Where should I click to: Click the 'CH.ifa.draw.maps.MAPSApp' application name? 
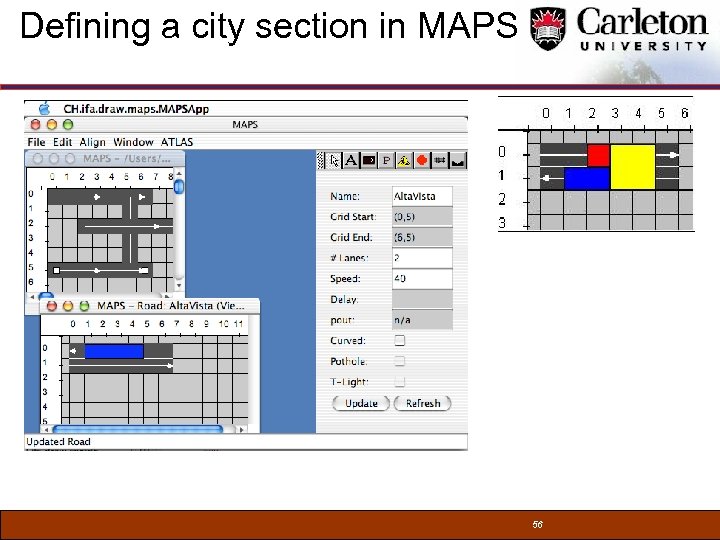(x=136, y=109)
